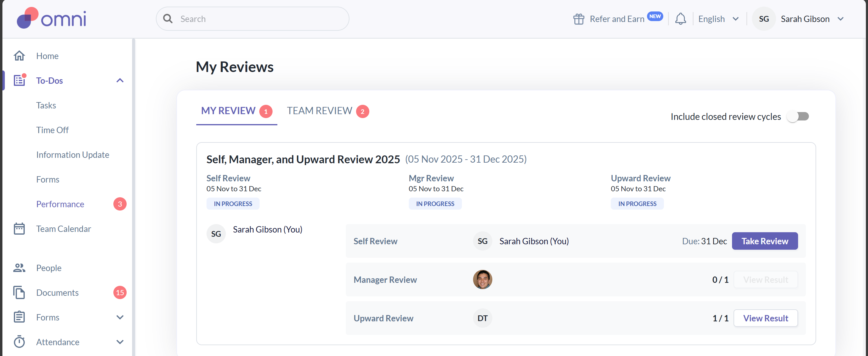Click the Refer and Earn gift icon
This screenshot has width=868, height=356.
(x=579, y=19)
